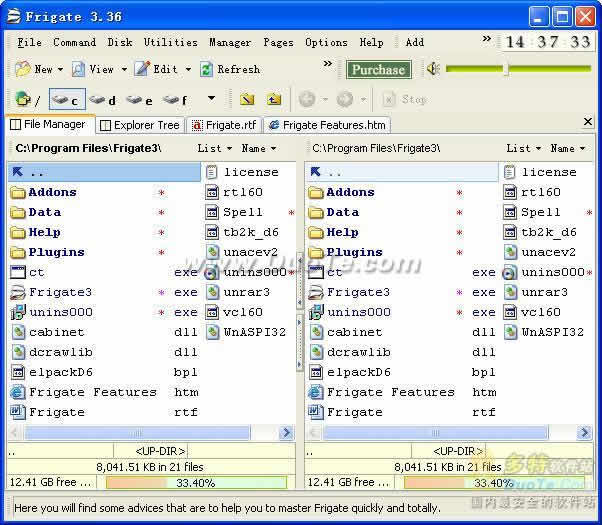Image resolution: width=602 pixels, height=525 pixels.
Task: Click the disabled Back navigation arrow
Action: 307,99
